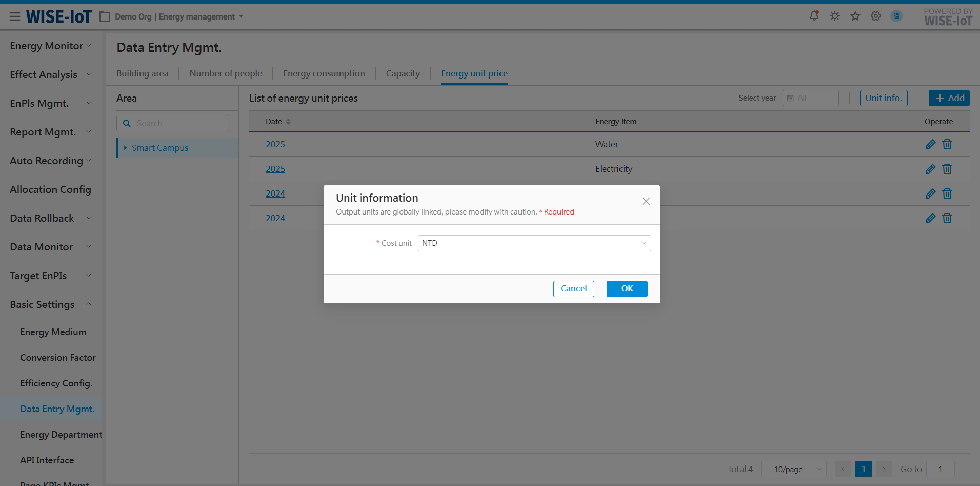Expand the Smart Campus tree node
Screen dimensions: 980x486
(x=125, y=148)
